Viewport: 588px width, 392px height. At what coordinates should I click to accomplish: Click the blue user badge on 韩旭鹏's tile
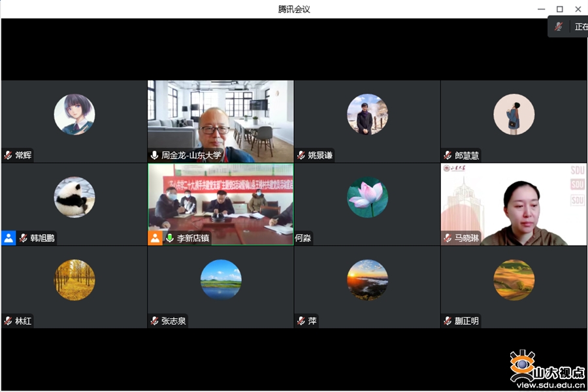tap(8, 238)
